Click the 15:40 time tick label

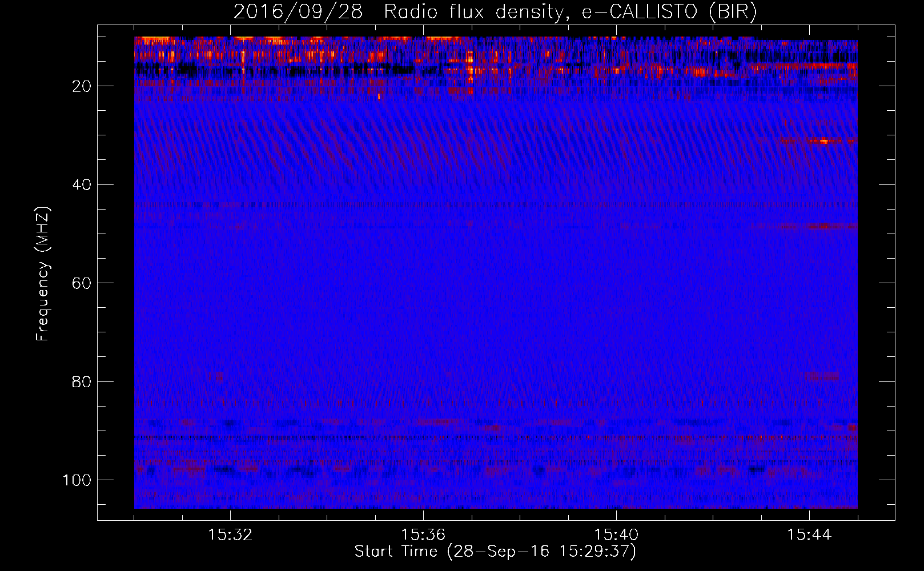tap(616, 535)
